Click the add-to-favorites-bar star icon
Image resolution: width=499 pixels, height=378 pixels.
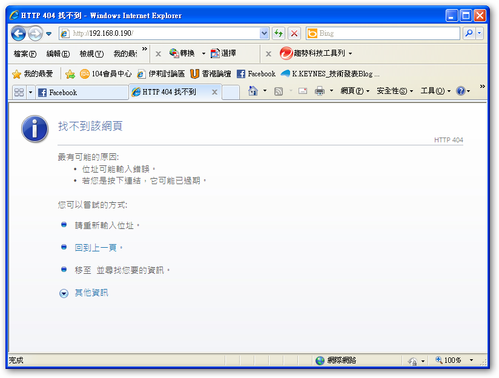tap(70, 74)
